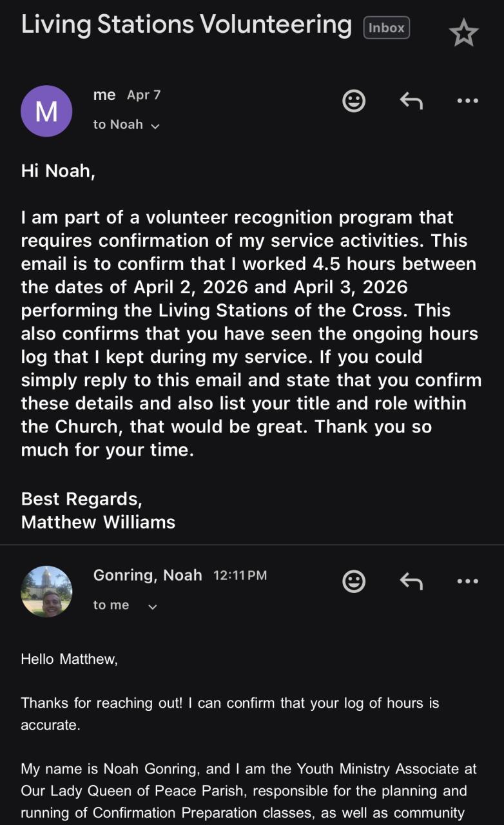Click the "Hi Noah," greeting text
Screen dimensions: 504x825
point(58,171)
